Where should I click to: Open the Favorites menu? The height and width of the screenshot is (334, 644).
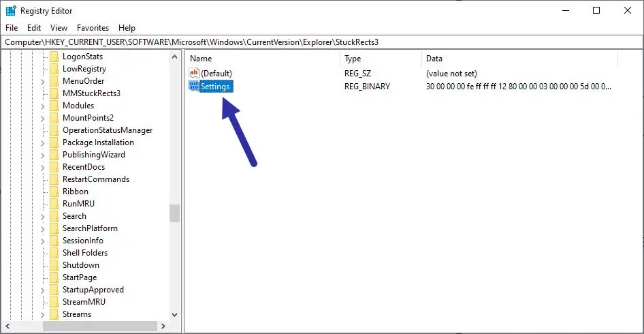93,27
